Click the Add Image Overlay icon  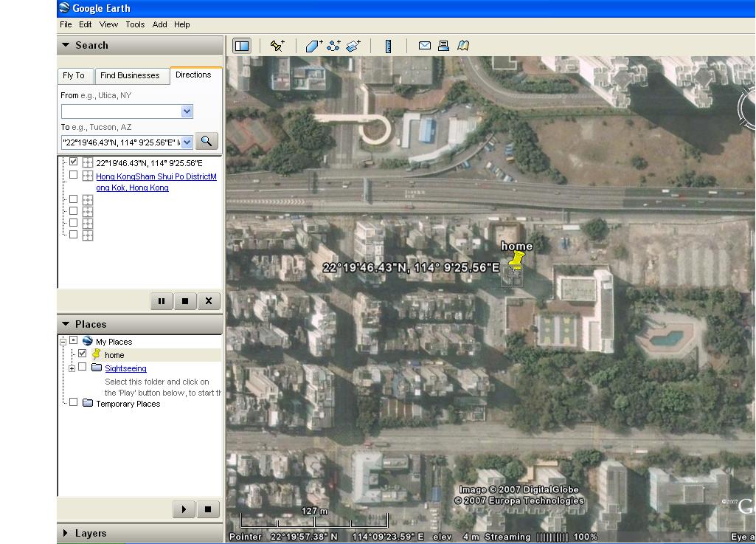tap(353, 46)
